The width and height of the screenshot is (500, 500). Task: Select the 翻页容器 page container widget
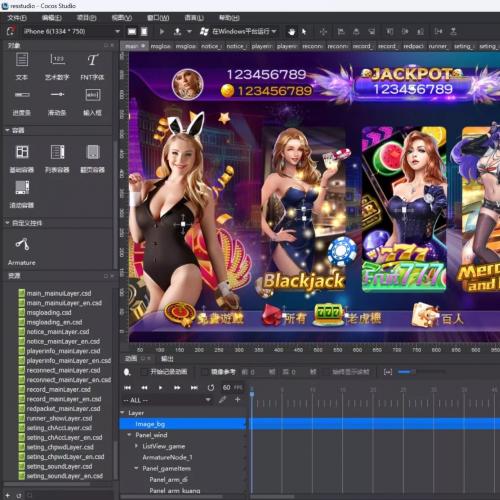point(93,152)
